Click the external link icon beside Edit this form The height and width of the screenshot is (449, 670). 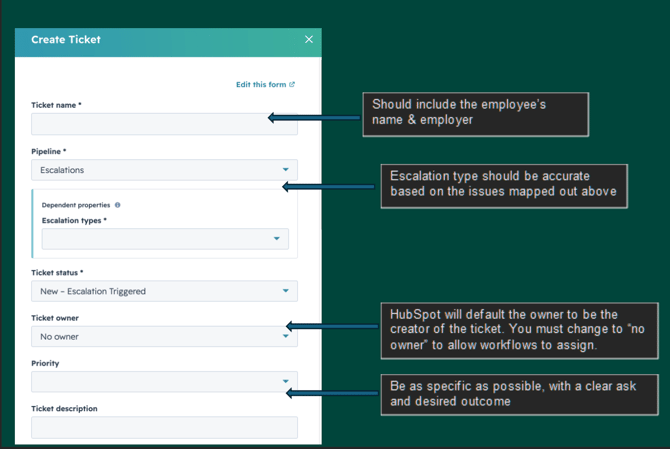[x=292, y=85]
